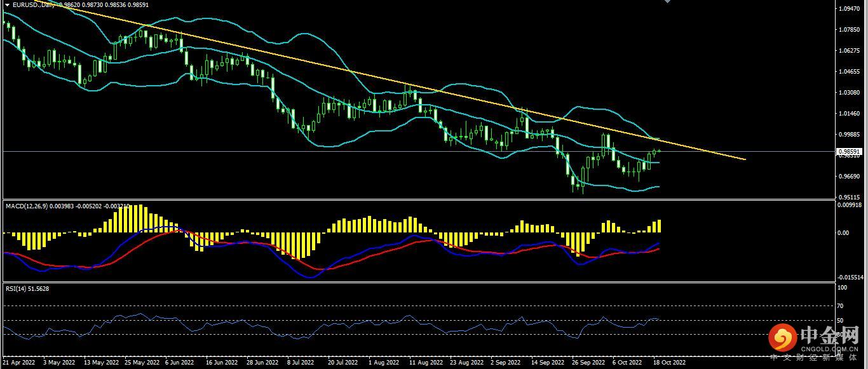Image resolution: width=868 pixels, height=369 pixels.
Task: Click the current price label 0.98591
Action: click(x=850, y=152)
